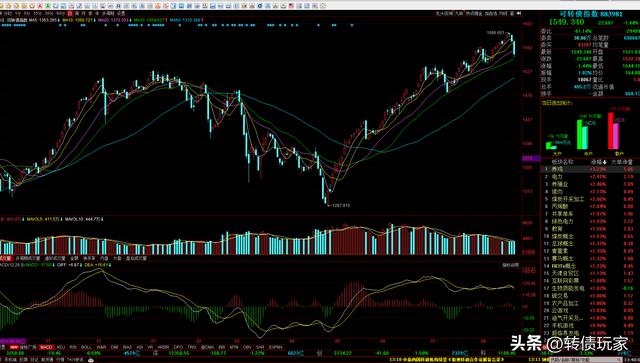This screenshot has height=363, width=640.
Task: Switch to the DMI indicator tab
Action: click(114, 347)
